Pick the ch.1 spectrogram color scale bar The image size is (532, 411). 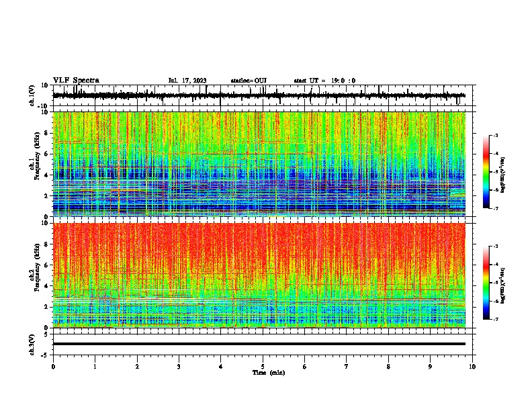[486, 172]
